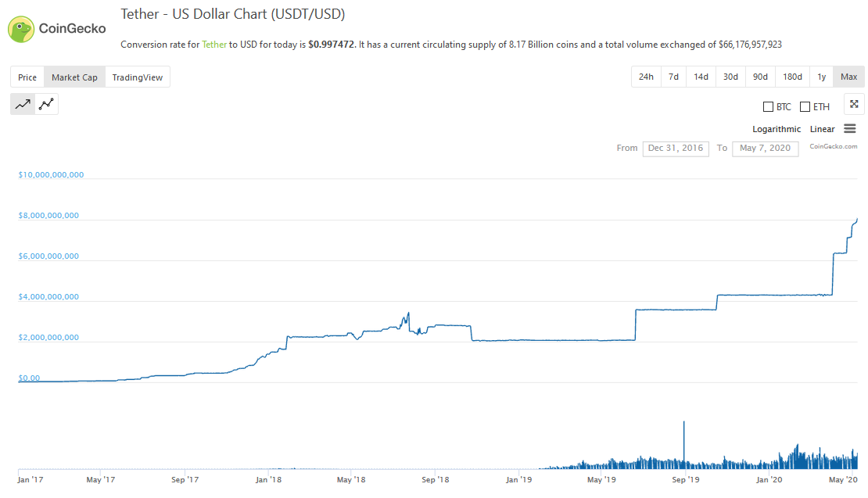Click the $0.997472 conversion rate value
The image size is (868, 498).
click(x=331, y=45)
